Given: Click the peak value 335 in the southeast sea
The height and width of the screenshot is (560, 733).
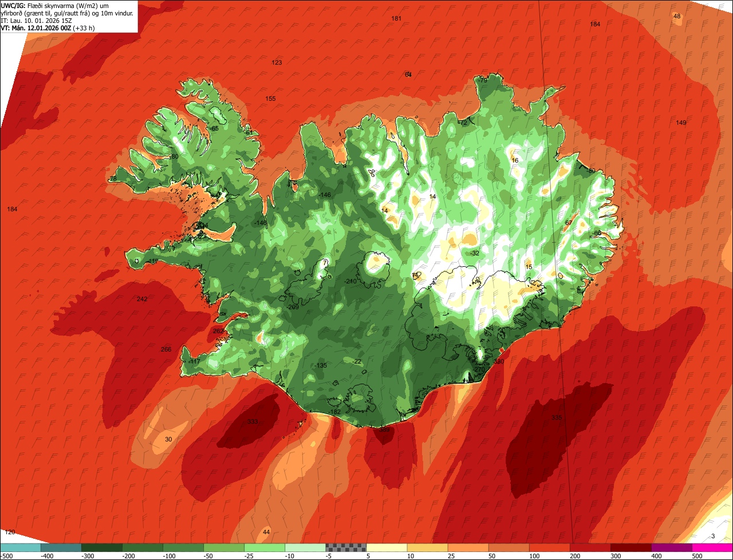Looking at the screenshot, I should point(557,417).
